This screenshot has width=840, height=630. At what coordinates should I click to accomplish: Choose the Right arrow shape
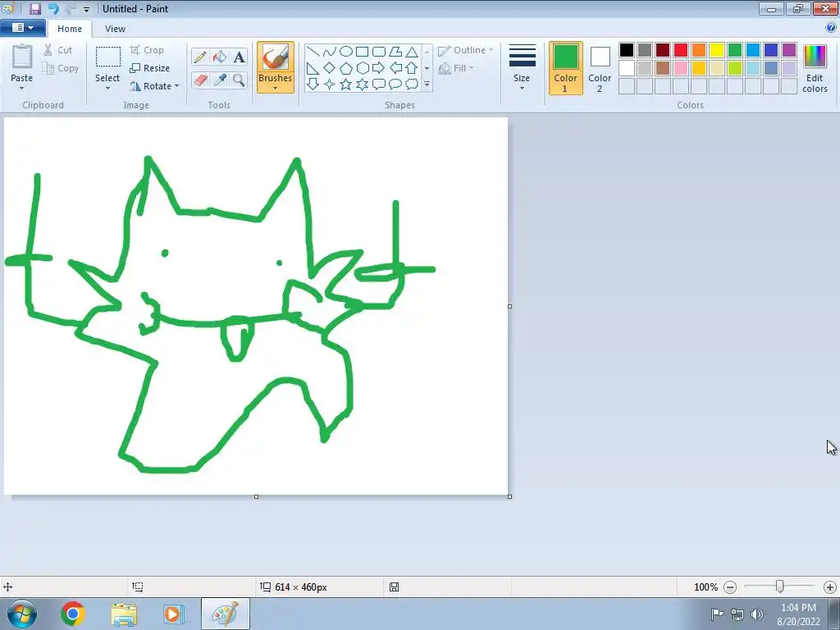379,68
